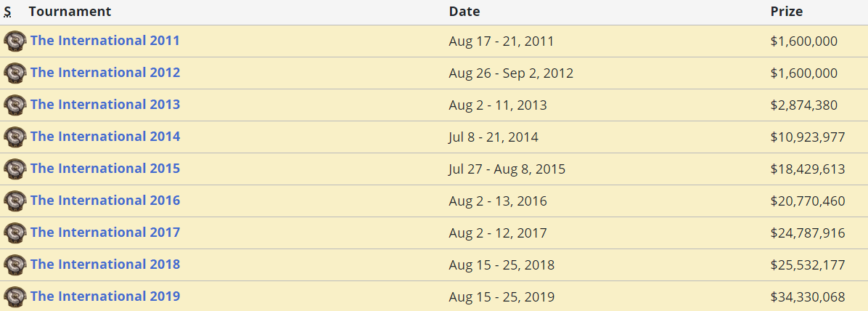
Task: Open The International 2012 link
Action: (105, 73)
